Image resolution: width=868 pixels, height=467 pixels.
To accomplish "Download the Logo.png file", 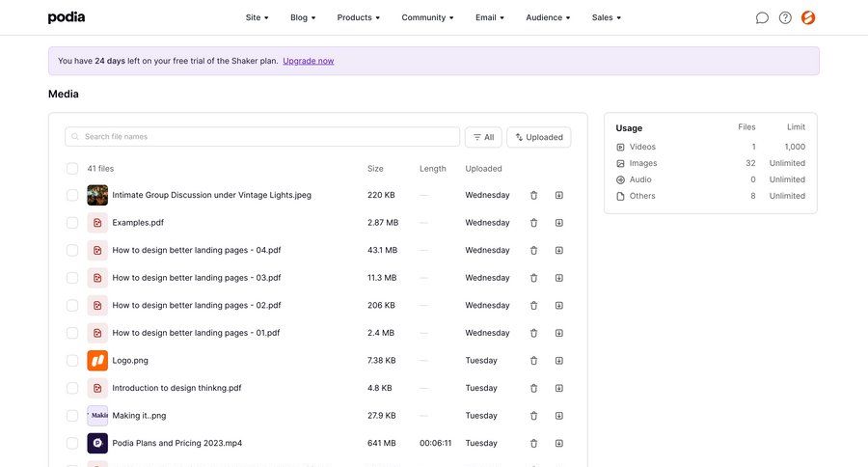I will coord(559,361).
